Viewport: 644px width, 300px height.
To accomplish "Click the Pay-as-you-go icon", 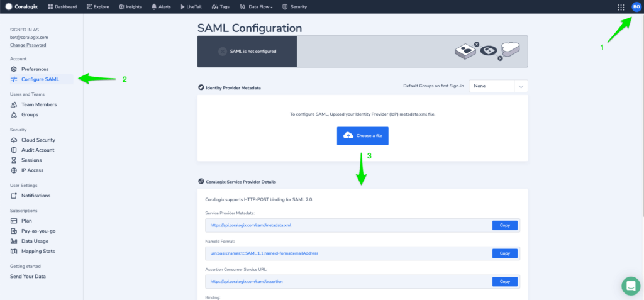I will point(14,231).
